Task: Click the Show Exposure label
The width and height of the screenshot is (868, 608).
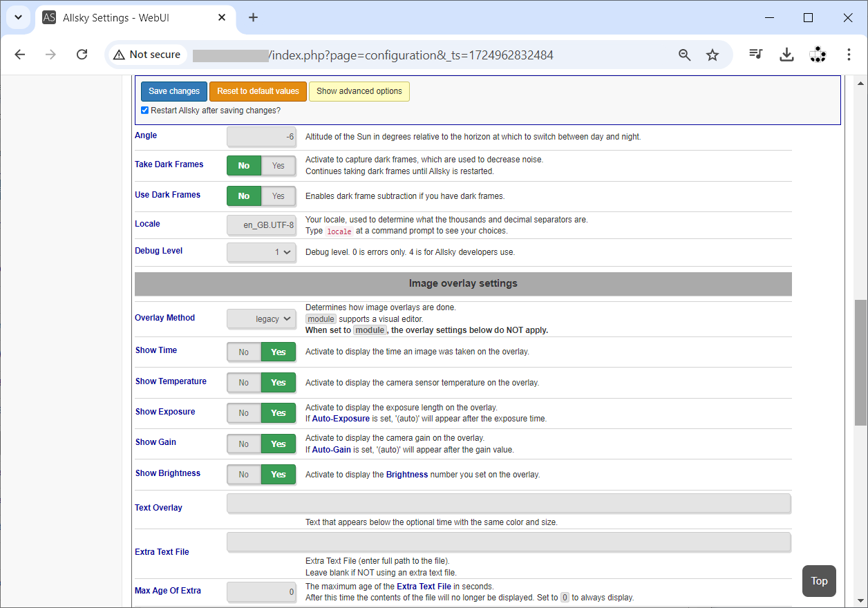Action: (165, 412)
